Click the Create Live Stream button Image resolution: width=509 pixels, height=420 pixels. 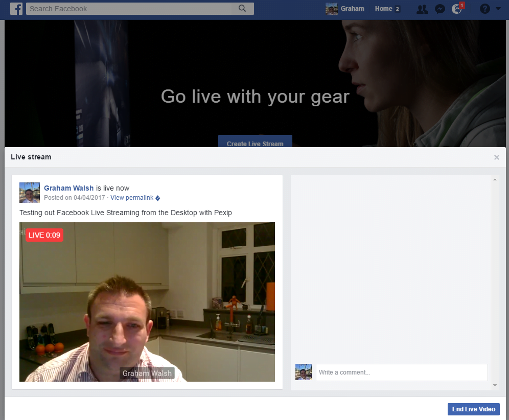tap(255, 141)
